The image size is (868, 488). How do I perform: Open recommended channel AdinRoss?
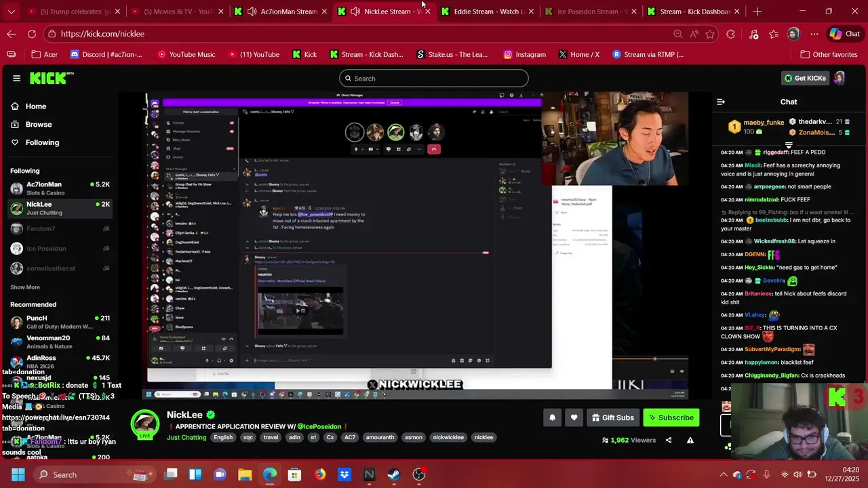tap(60, 361)
